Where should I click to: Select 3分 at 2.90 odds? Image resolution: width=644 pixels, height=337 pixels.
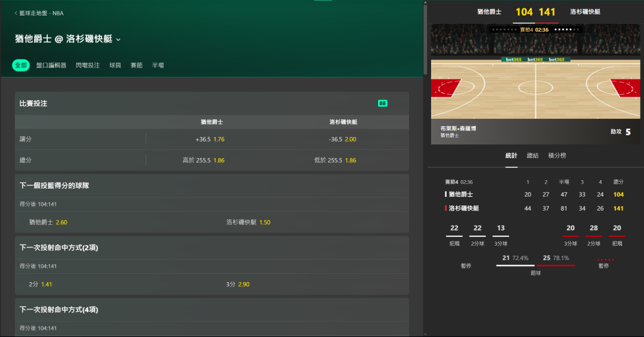click(237, 285)
